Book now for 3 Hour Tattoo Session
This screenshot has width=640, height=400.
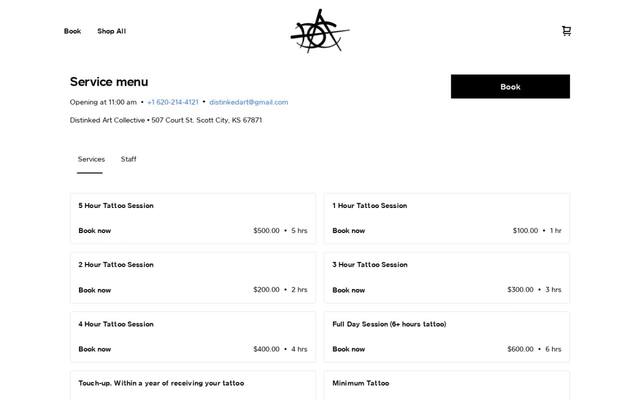349,290
